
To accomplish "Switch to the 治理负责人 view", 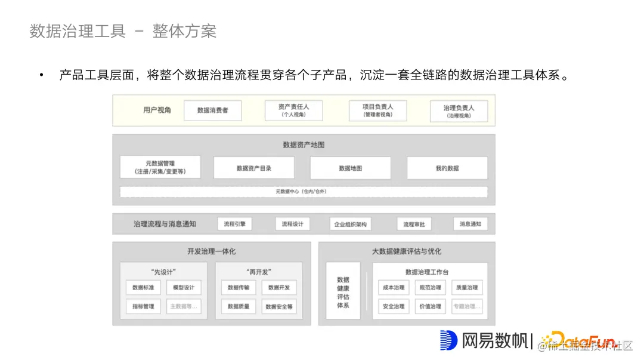I will pyautogui.click(x=459, y=110).
